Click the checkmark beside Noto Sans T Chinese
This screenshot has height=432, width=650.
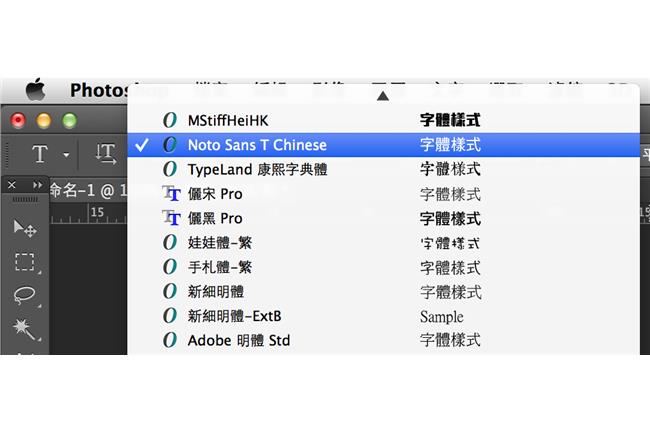[x=142, y=145]
